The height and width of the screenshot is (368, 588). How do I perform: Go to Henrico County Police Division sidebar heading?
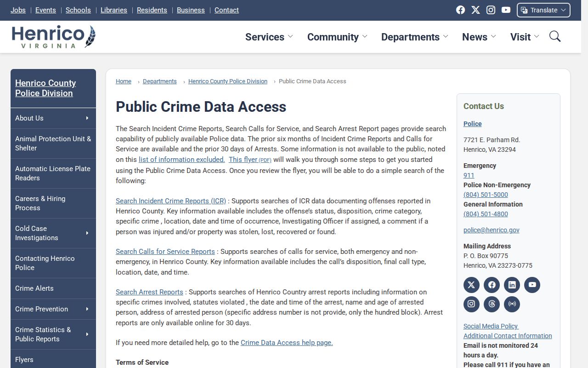click(45, 88)
